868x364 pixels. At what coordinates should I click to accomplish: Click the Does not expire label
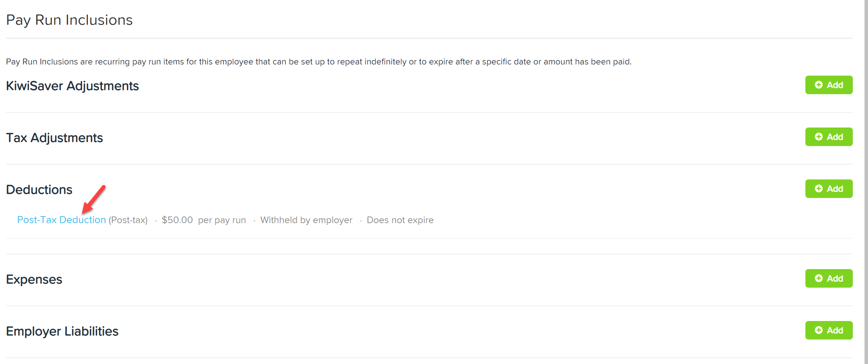[400, 220]
